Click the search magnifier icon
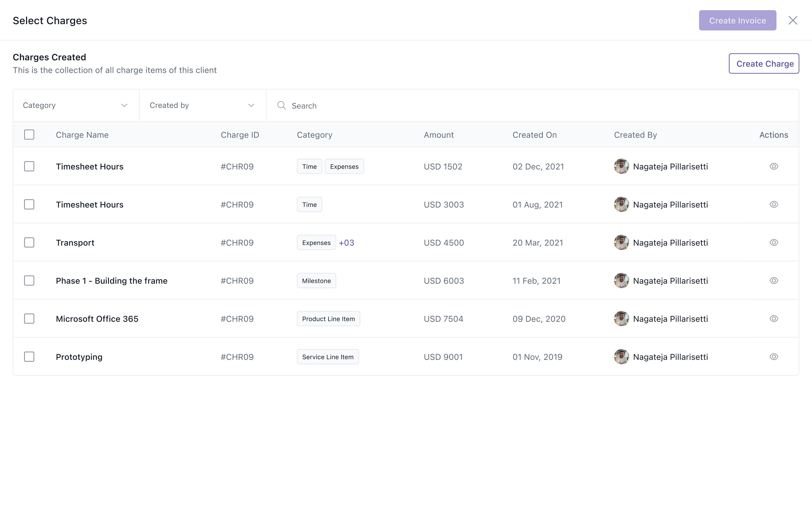This screenshot has height=528, width=812. tap(281, 106)
